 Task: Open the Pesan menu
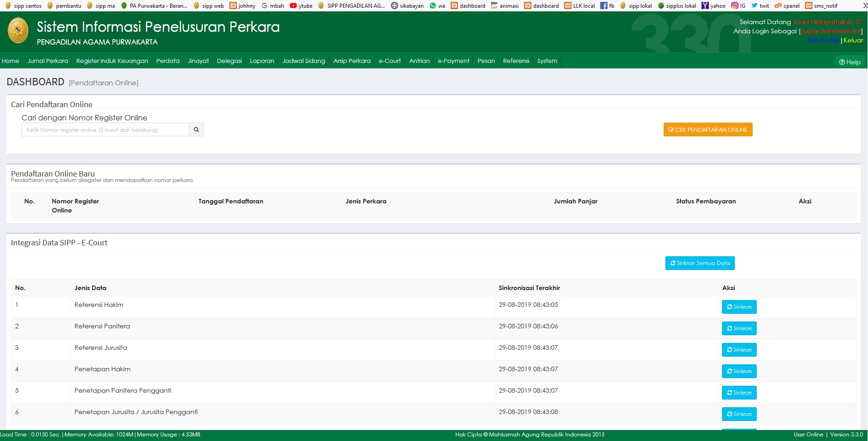tap(486, 61)
